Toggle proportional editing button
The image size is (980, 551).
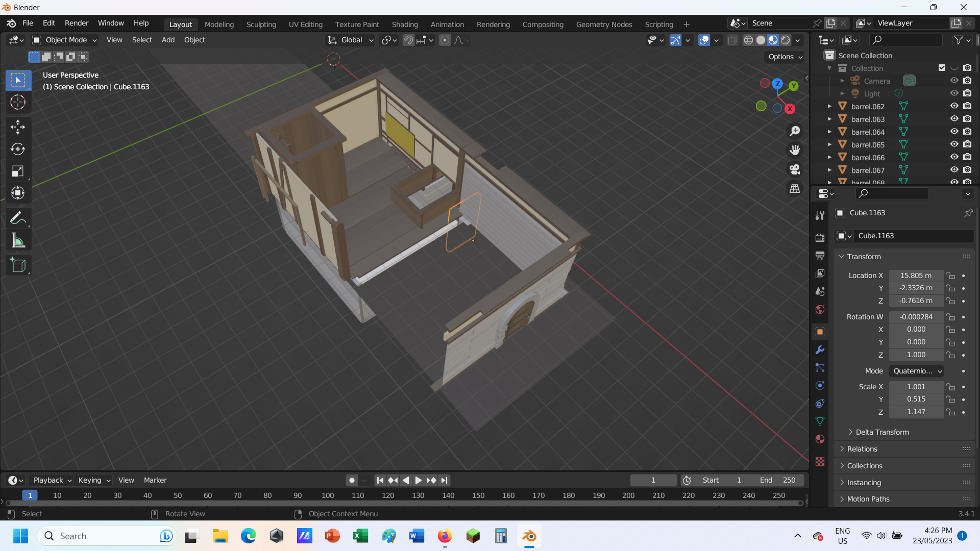[x=445, y=40]
